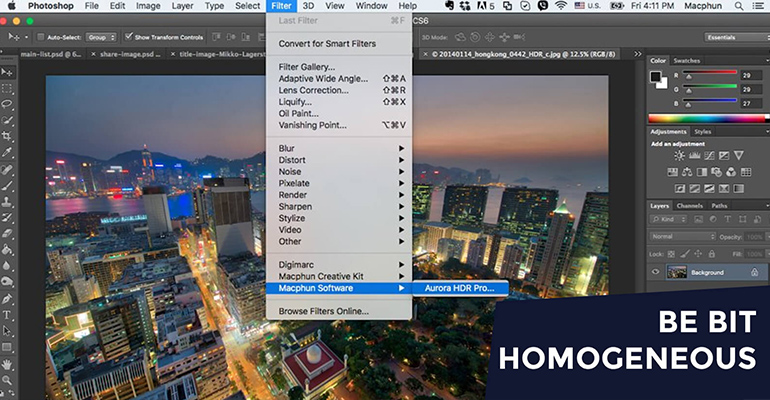Add a Levels adjustment
Image resolution: width=770 pixels, height=400 pixels.
point(694,156)
